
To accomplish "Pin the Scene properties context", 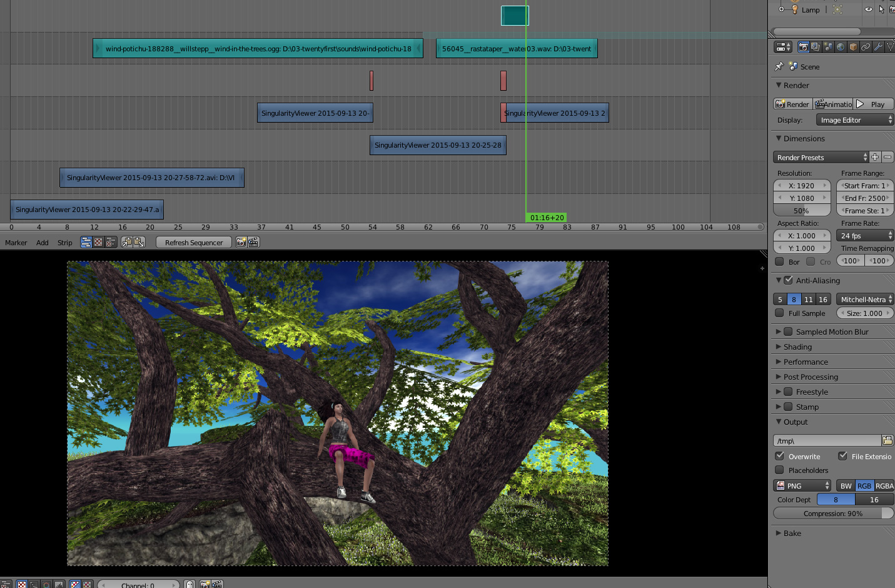I will (779, 66).
